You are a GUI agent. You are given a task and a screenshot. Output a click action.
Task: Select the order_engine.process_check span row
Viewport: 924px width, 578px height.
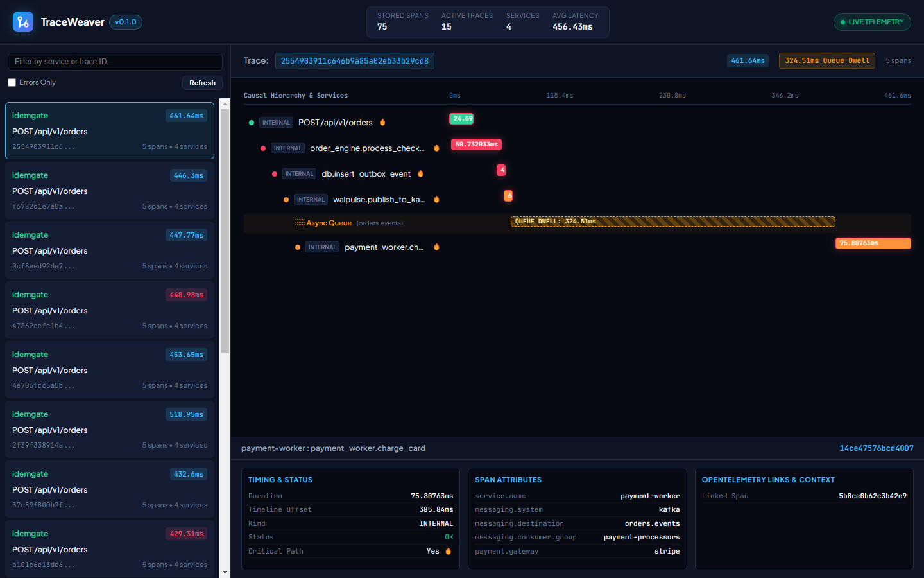[x=577, y=148]
